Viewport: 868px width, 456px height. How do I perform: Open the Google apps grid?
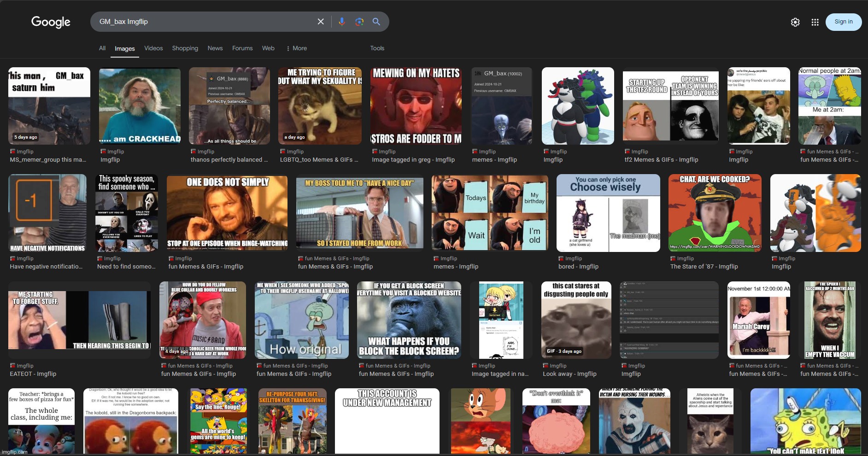[x=815, y=22]
